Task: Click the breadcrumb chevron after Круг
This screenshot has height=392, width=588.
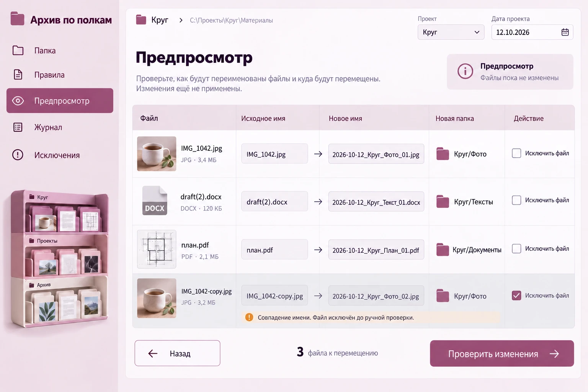Action: click(x=181, y=20)
